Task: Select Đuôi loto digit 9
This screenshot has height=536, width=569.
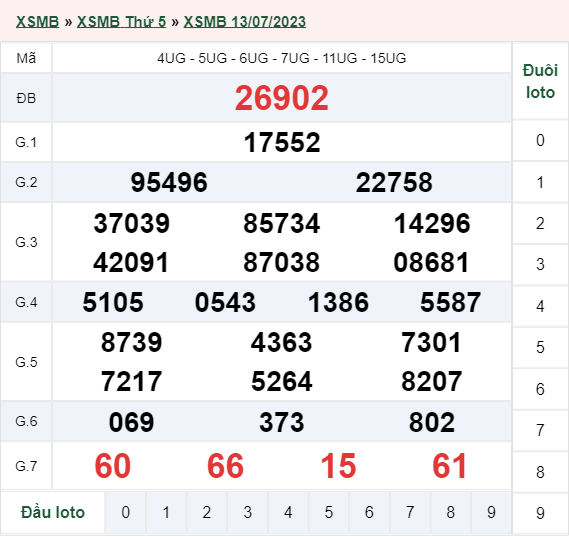Action: point(540,513)
